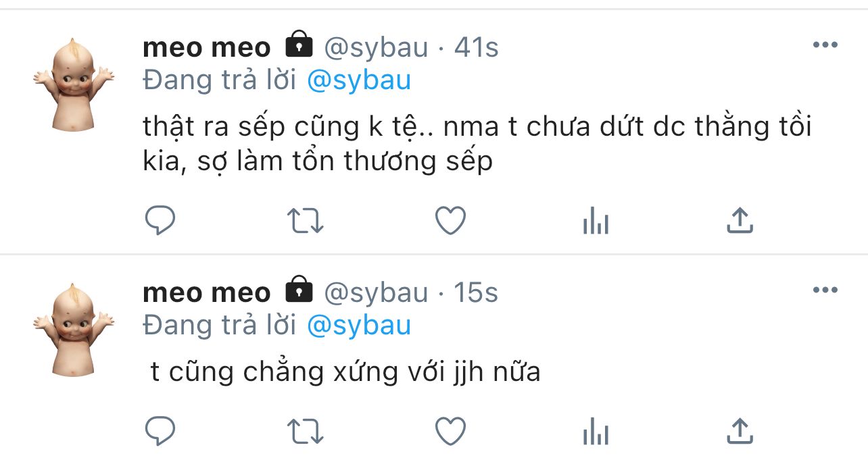View analytics of the 41s tweet
868x460 pixels.
point(596,221)
